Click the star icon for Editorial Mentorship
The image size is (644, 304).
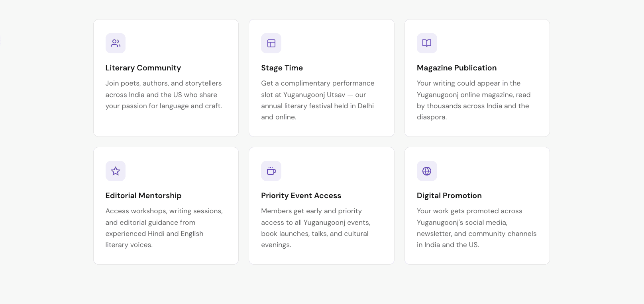pyautogui.click(x=116, y=171)
